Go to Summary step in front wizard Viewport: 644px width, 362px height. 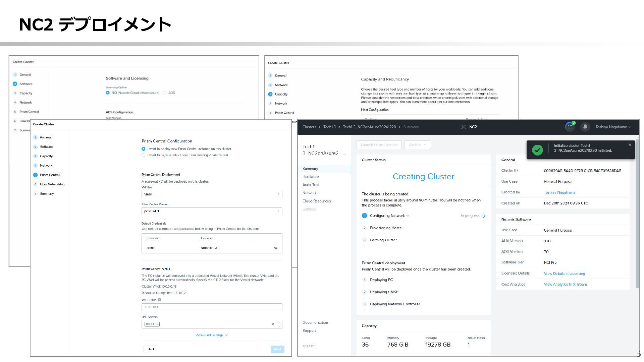click(x=44, y=194)
